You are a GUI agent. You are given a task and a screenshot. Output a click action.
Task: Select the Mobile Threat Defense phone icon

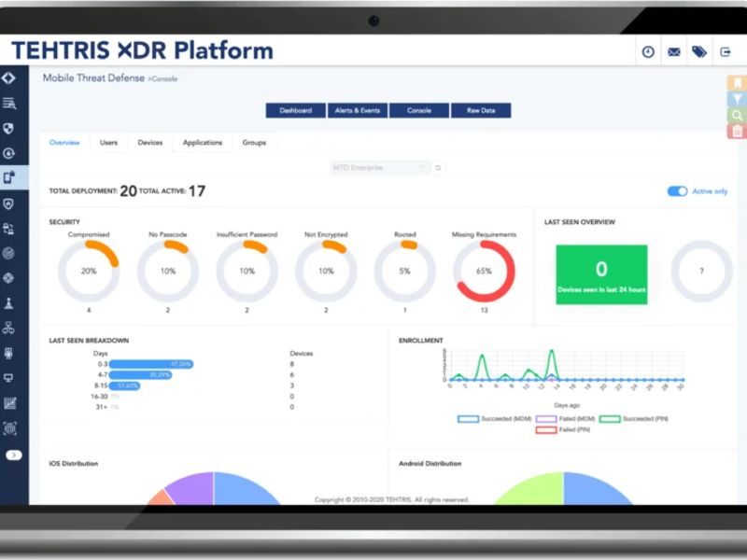(x=9, y=177)
